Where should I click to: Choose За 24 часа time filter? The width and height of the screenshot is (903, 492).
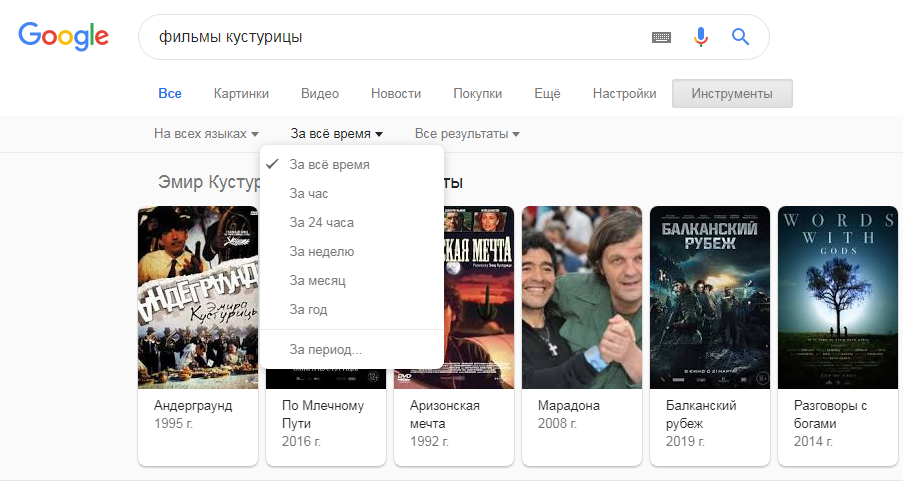pyautogui.click(x=321, y=223)
